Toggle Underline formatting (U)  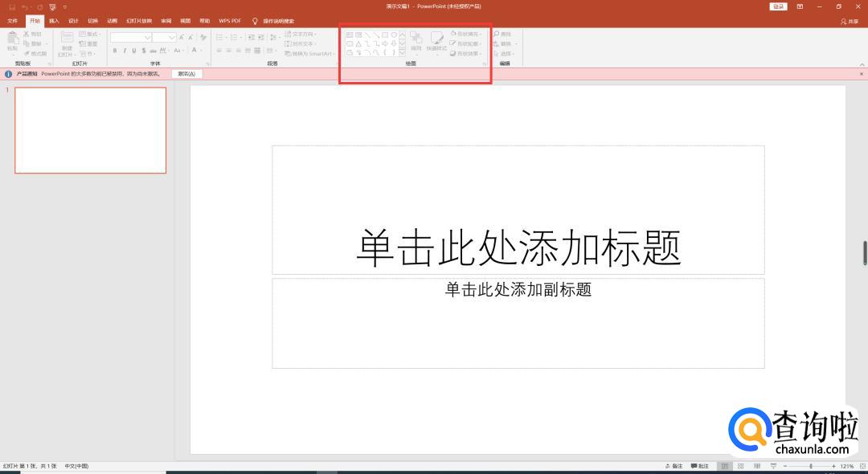point(134,51)
